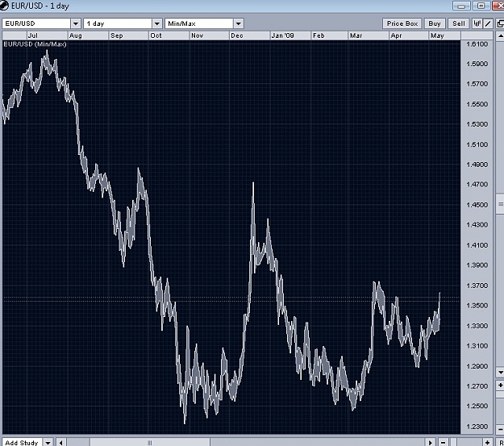Zoom out the price axis with the minus button
This screenshot has width=504, height=446.
click(500, 429)
